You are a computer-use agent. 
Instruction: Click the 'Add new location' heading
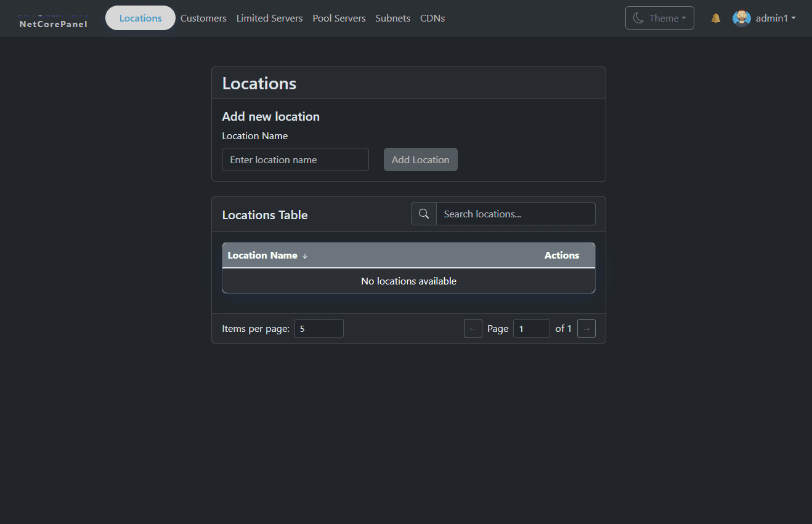click(270, 116)
